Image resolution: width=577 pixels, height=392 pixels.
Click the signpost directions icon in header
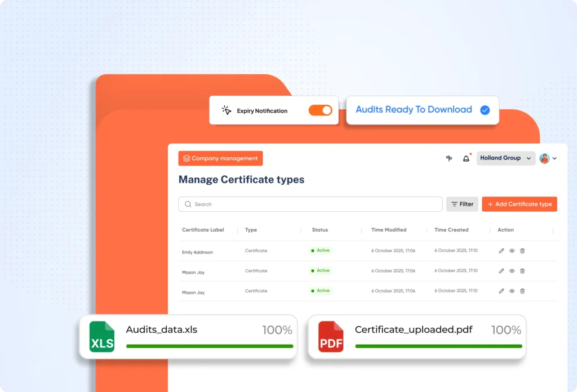[449, 158]
